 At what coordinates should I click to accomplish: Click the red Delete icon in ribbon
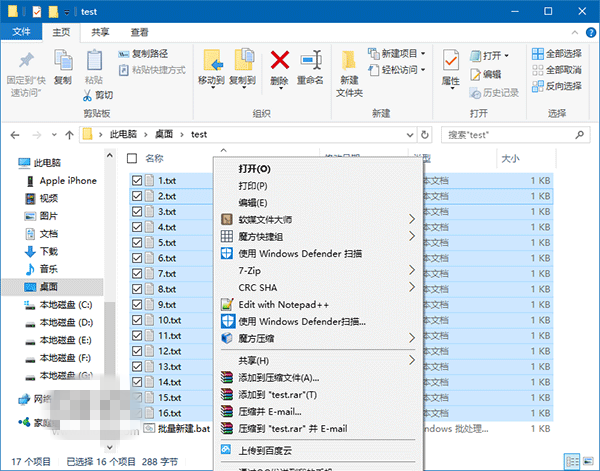(x=280, y=63)
